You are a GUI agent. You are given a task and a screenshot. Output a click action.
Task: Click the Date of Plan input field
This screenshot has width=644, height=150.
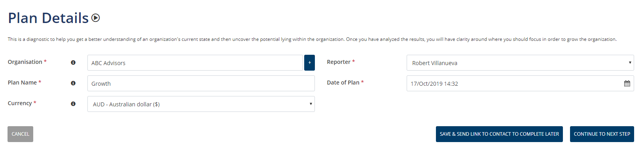(x=520, y=83)
